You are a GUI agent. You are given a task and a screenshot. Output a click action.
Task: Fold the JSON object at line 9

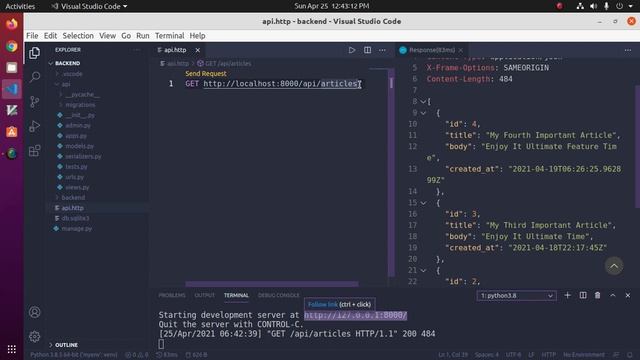point(423,113)
